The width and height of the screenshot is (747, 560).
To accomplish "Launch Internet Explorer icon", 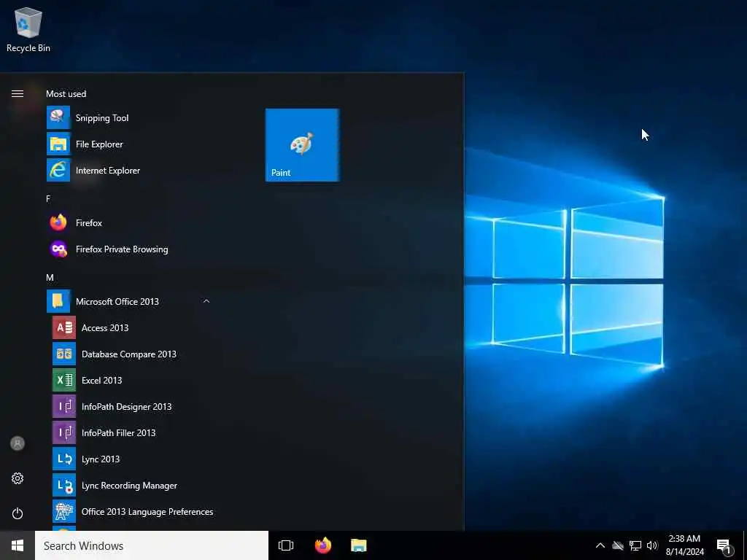I will point(58,170).
